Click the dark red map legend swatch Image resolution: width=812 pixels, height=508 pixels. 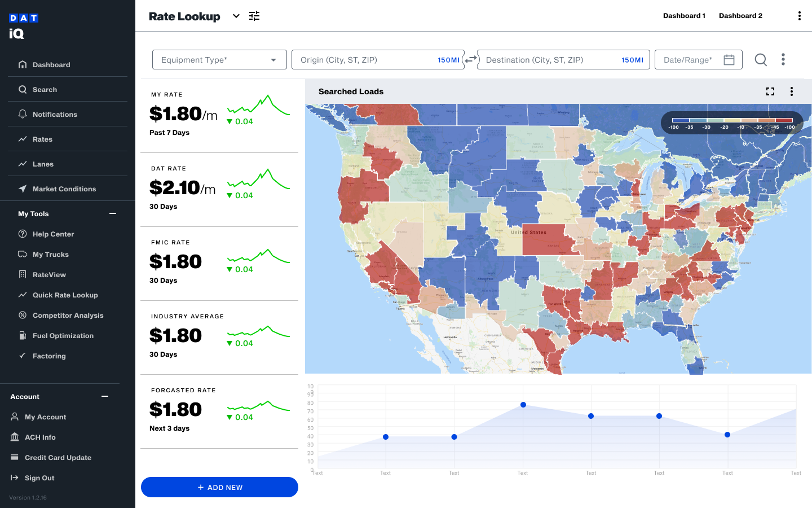pyautogui.click(x=784, y=120)
